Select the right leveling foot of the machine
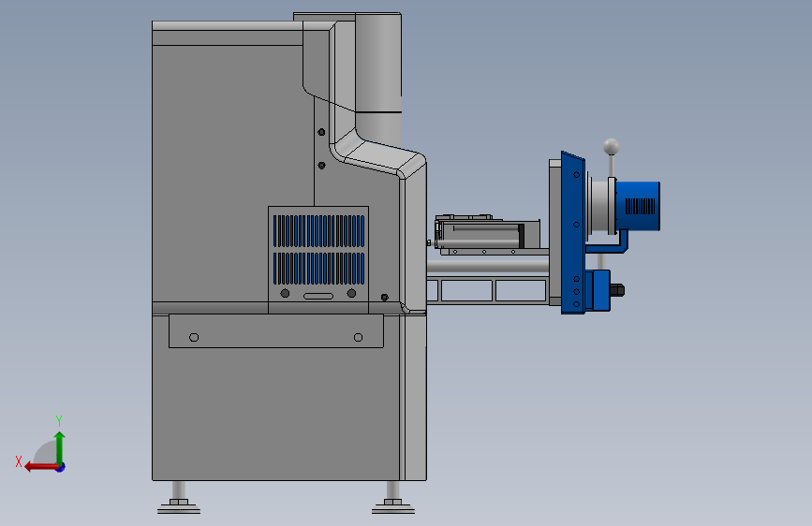This screenshot has height=526, width=812. (393, 498)
